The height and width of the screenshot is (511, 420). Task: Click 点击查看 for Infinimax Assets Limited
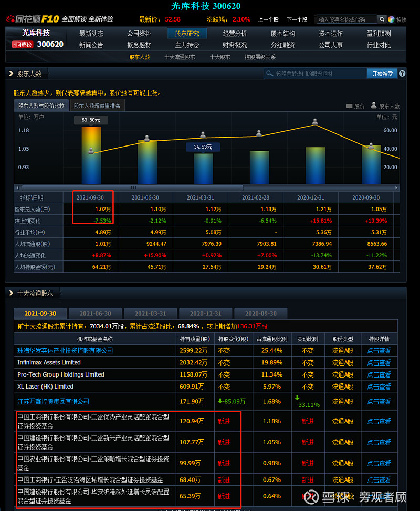[x=379, y=362]
